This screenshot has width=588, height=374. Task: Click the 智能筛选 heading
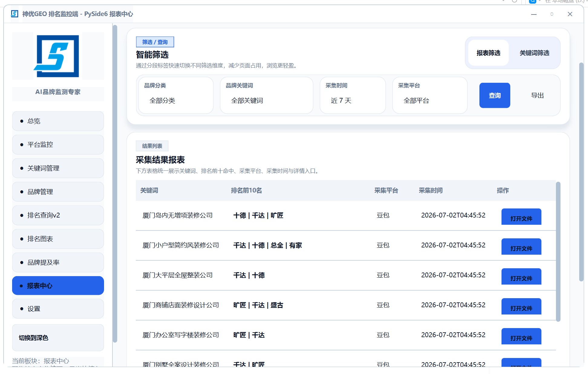click(152, 55)
